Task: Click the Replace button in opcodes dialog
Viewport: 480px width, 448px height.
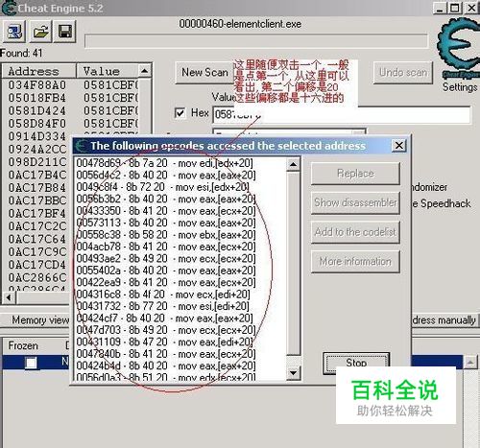Action: tap(355, 174)
